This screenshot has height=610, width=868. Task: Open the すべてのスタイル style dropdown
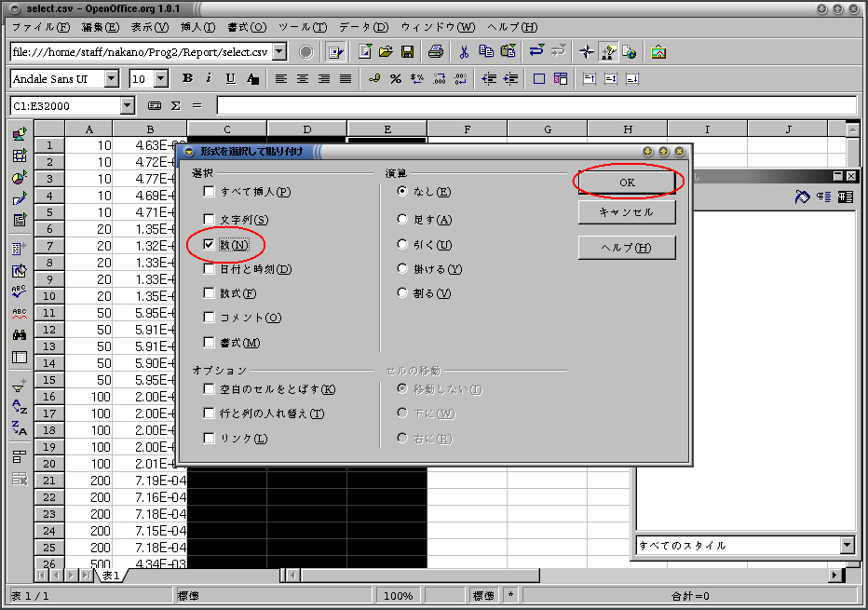click(x=847, y=545)
